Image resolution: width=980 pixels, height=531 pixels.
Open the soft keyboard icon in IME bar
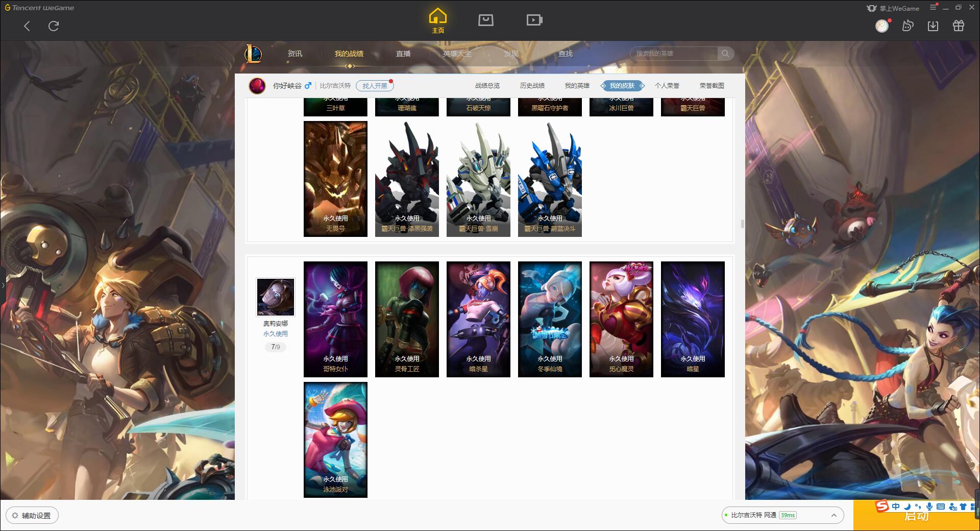941,506
